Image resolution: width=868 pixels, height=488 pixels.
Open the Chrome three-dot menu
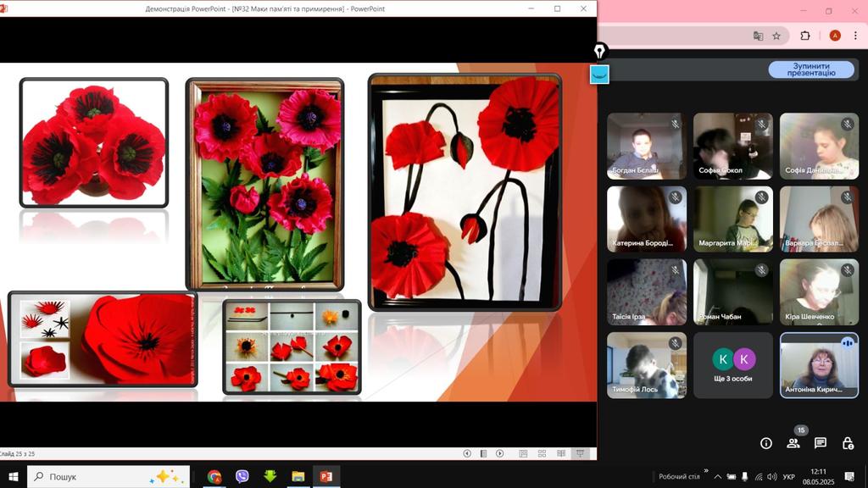point(856,36)
